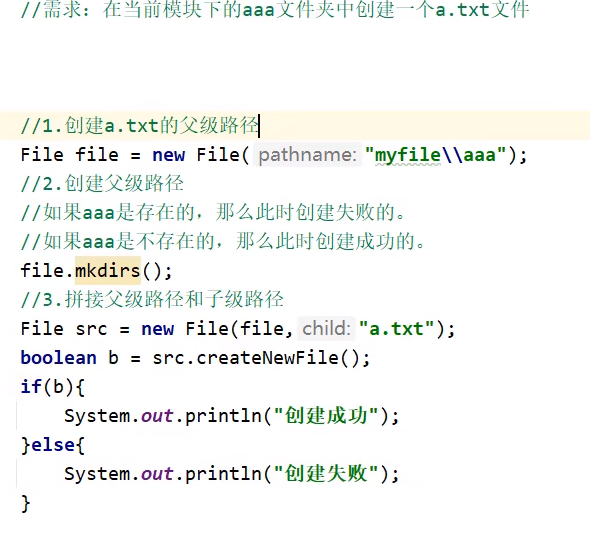The height and width of the screenshot is (533, 590).
Task: Click the 'boolean' keyword
Action: [x=58, y=357]
